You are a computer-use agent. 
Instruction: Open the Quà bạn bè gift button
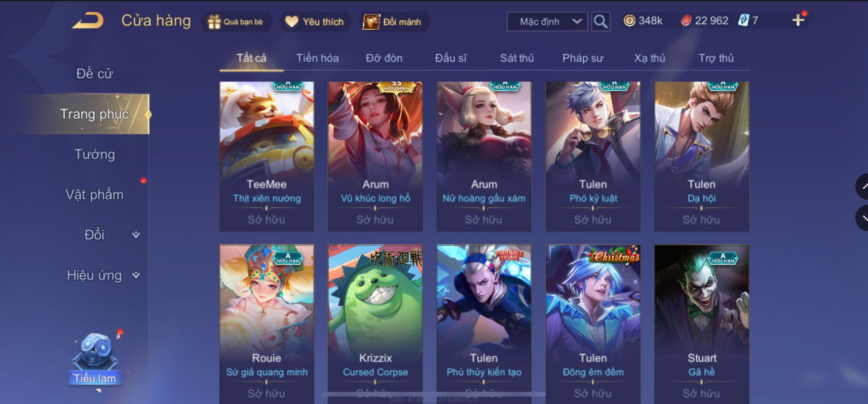(237, 22)
